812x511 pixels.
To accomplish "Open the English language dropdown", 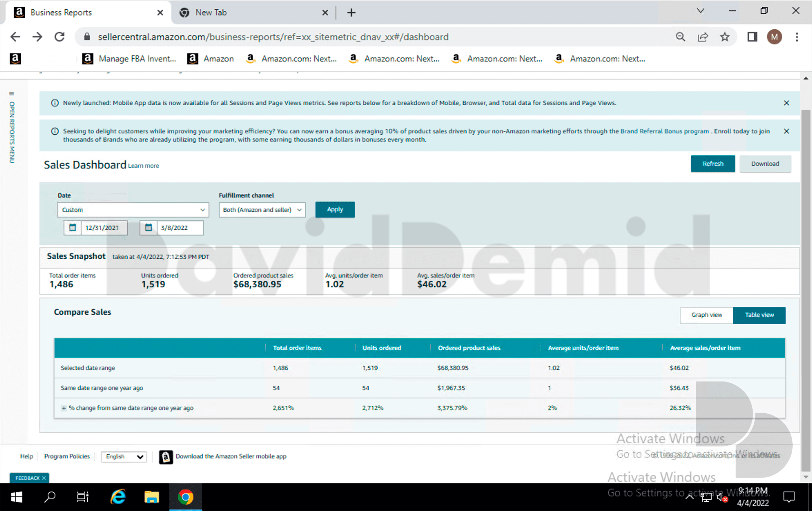I will tap(124, 457).
